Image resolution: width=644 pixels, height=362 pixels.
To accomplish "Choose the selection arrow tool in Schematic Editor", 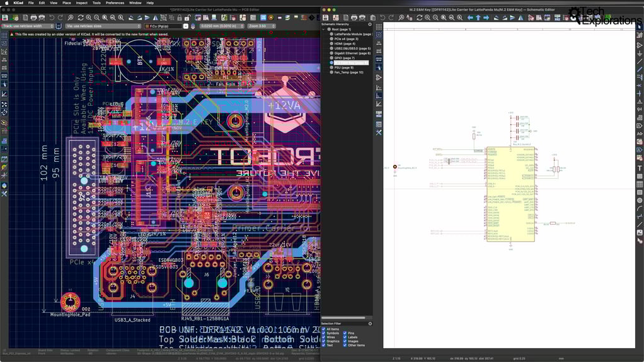I will click(640, 26).
